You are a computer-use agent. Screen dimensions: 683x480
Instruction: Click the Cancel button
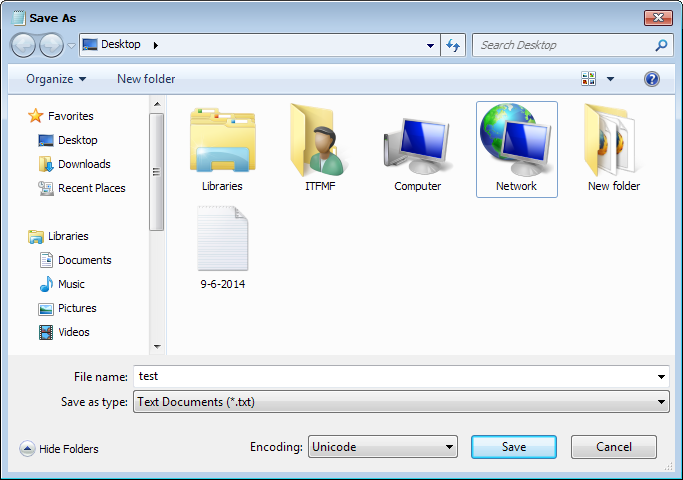click(614, 446)
